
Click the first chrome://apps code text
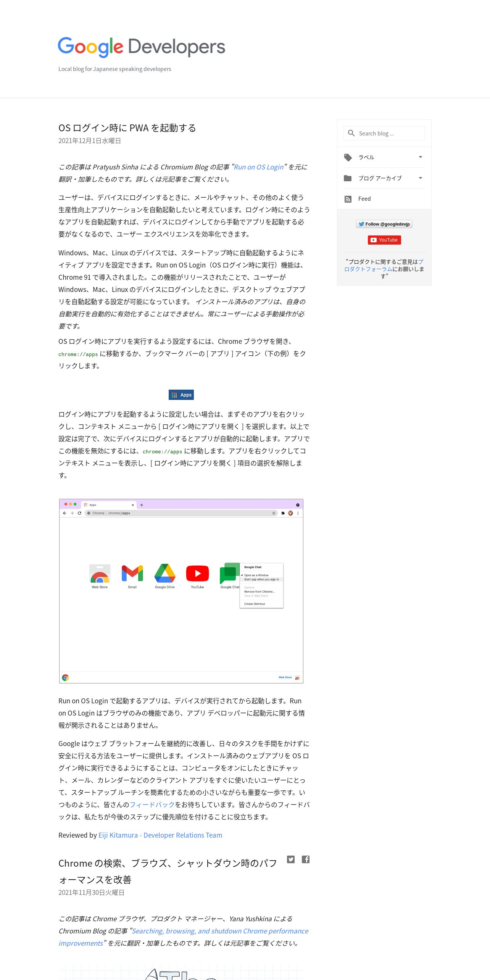click(78, 354)
